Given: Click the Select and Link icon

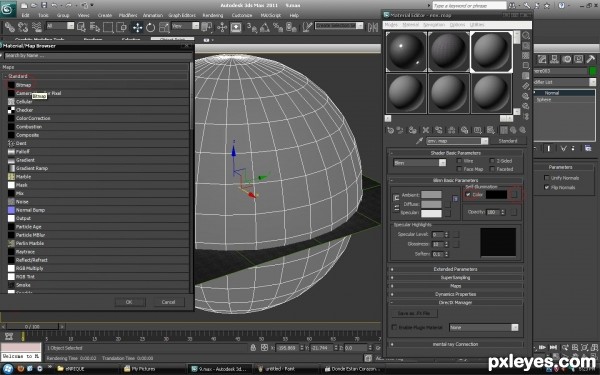Looking at the screenshot, I should click(10, 27).
